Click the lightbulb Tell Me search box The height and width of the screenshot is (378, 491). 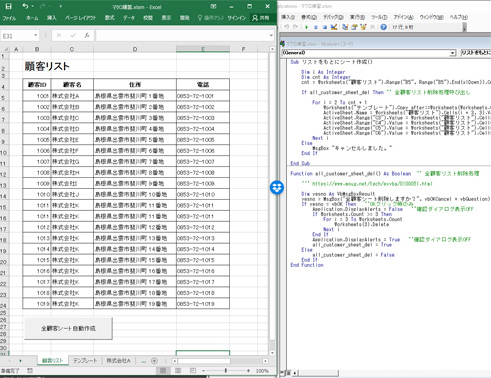tap(211, 18)
